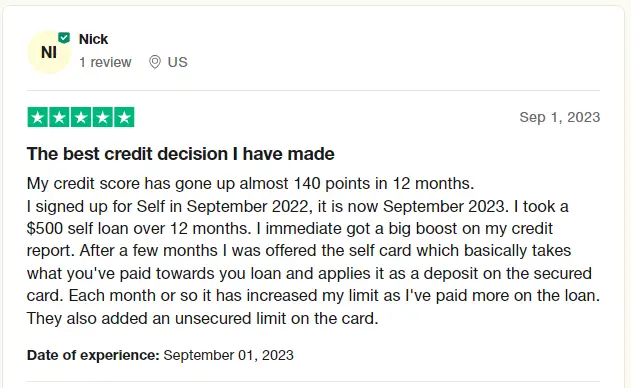Open reviewer Nick's profile name
The image size is (631, 388).
click(93, 39)
